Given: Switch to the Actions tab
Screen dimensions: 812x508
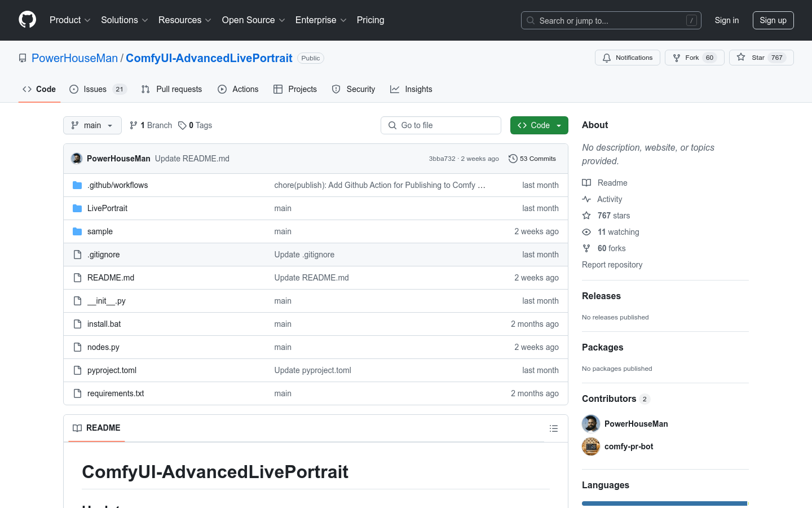Looking at the screenshot, I should (238, 89).
